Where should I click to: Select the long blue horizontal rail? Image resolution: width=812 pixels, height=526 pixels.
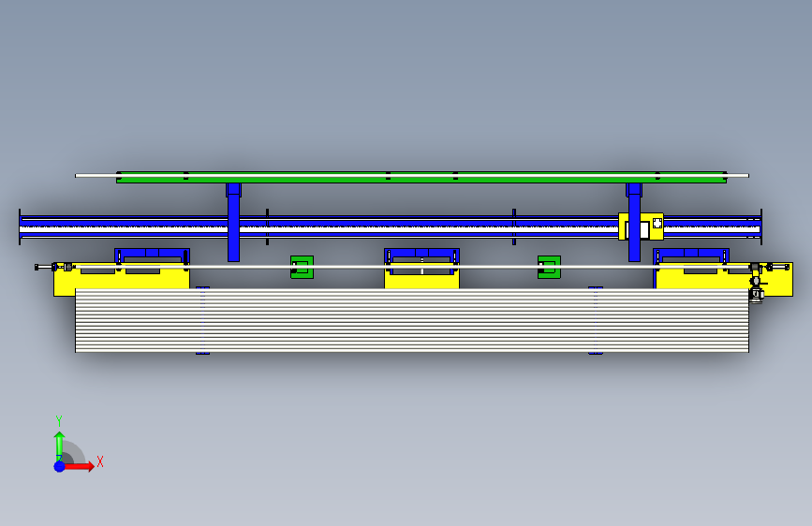(x=391, y=226)
